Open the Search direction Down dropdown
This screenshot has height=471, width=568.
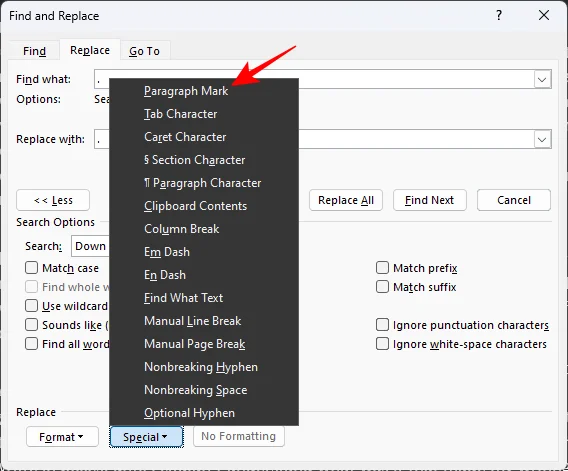(x=91, y=246)
